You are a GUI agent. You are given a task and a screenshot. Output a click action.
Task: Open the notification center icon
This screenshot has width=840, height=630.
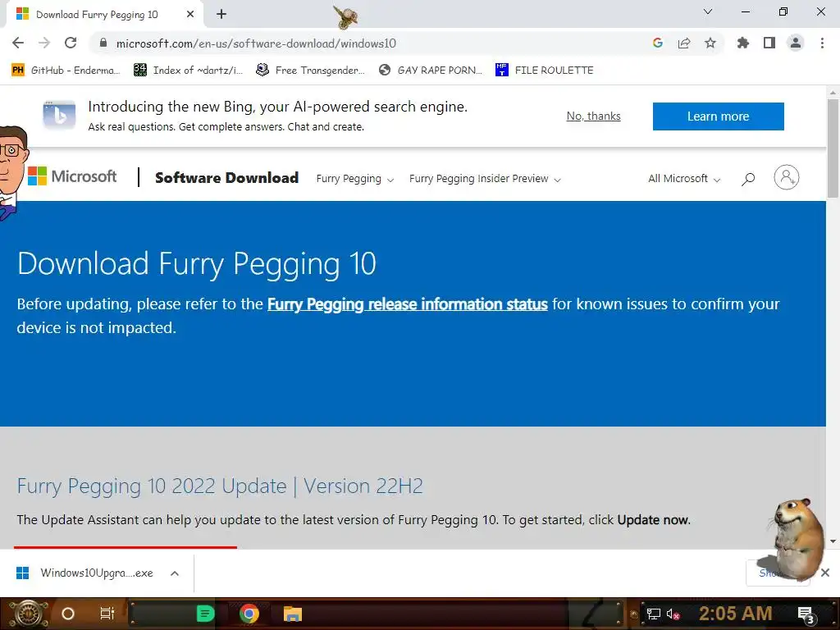click(806, 614)
